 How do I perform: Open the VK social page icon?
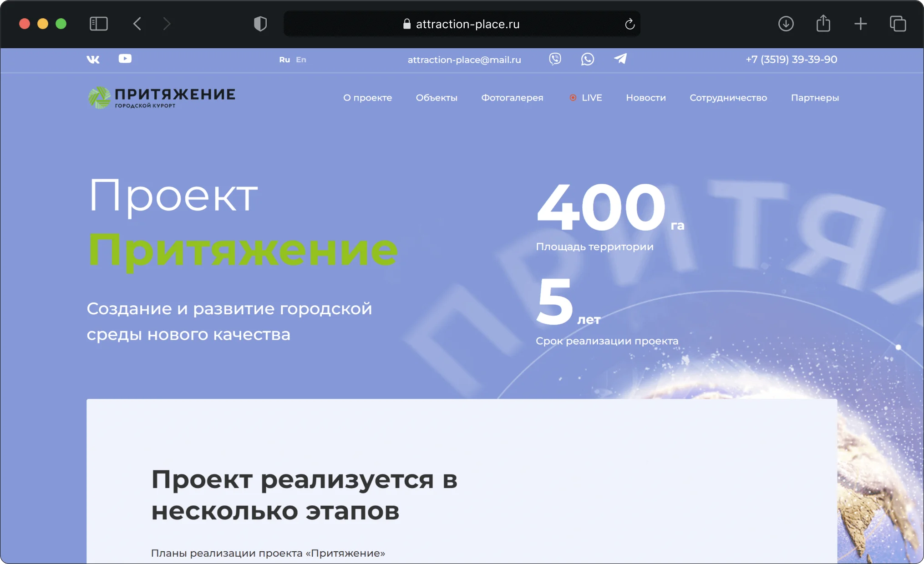click(x=93, y=60)
